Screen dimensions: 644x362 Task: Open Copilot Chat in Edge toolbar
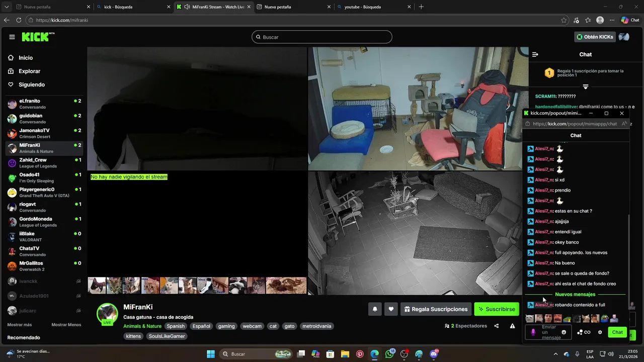[x=630, y=20]
